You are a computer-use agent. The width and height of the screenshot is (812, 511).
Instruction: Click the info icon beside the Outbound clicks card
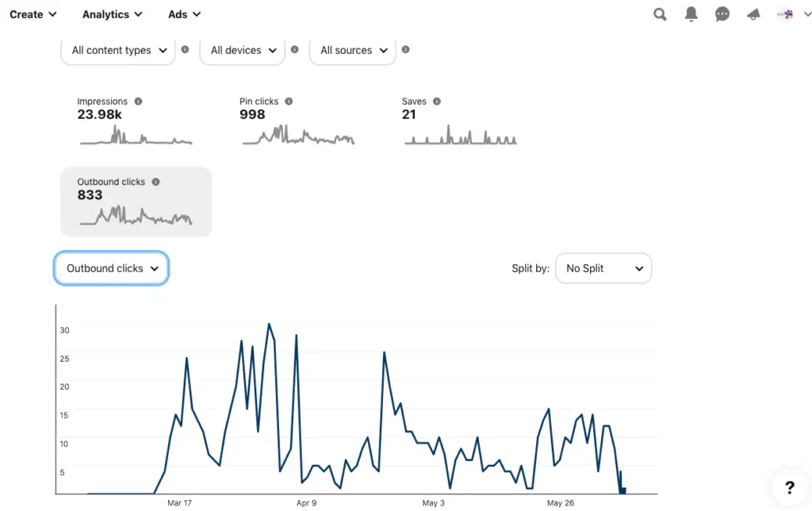click(156, 182)
